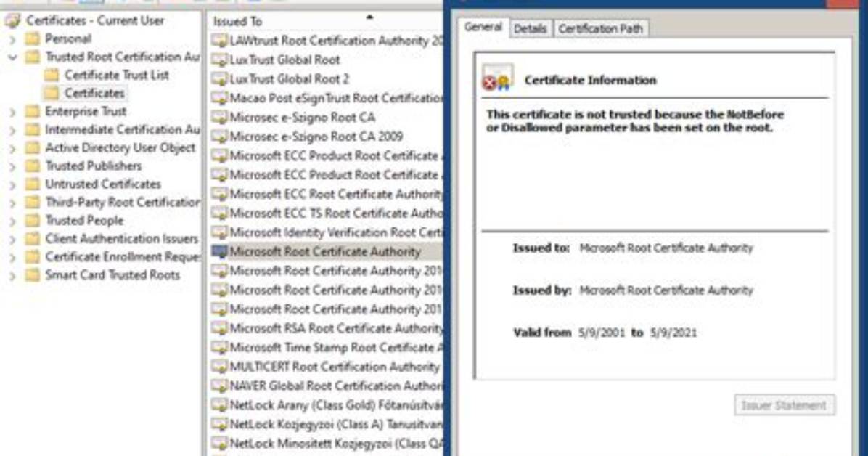The image size is (868, 456).
Task: Click the valid from date 5/9/2001
Action: [x=601, y=333]
